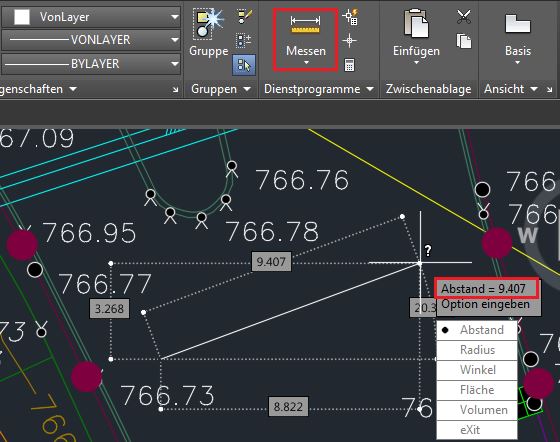Click the 766.95 elevation label
560x442 pixels.
click(89, 233)
